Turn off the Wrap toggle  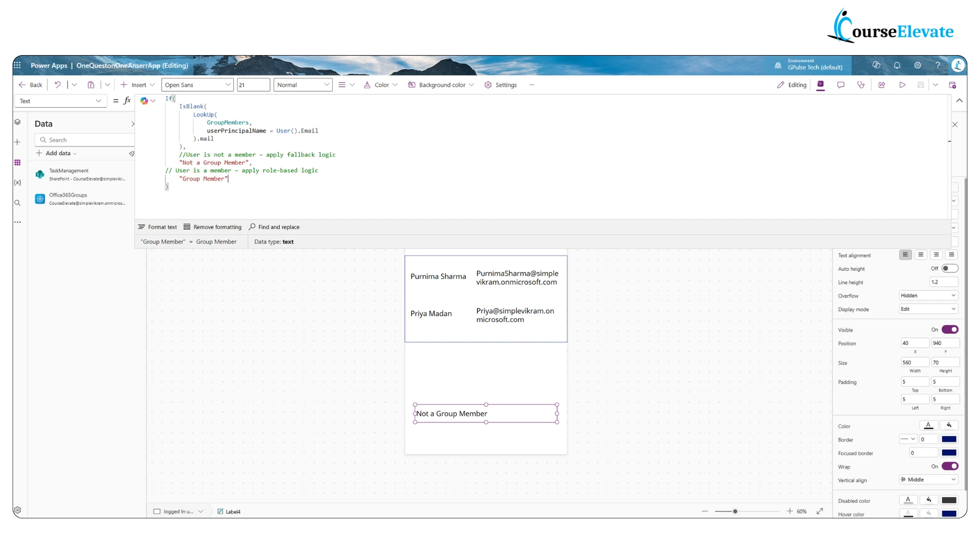tap(949, 466)
